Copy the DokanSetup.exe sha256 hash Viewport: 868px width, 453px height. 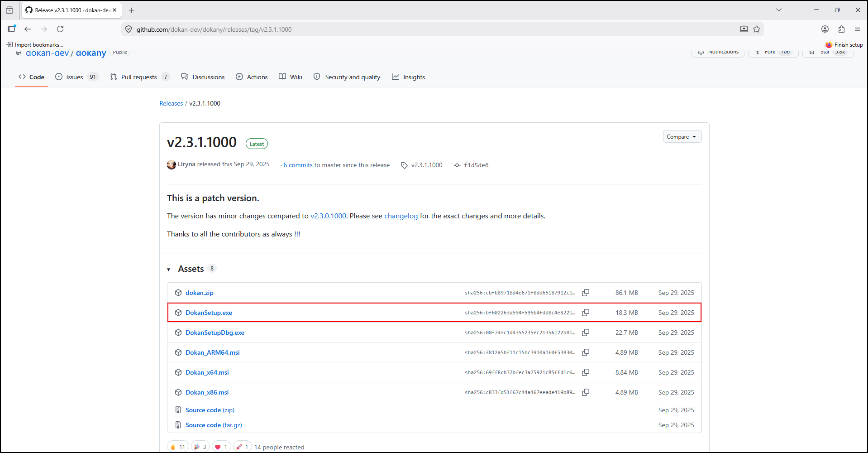tap(586, 313)
